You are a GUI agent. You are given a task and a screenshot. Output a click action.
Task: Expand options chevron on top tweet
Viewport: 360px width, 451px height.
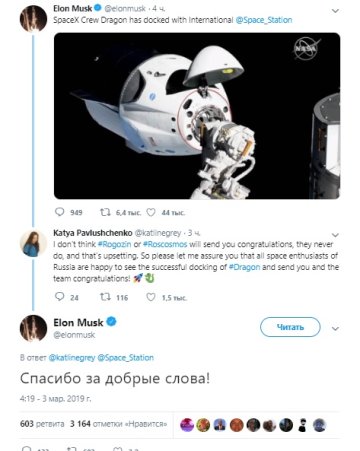click(335, 11)
